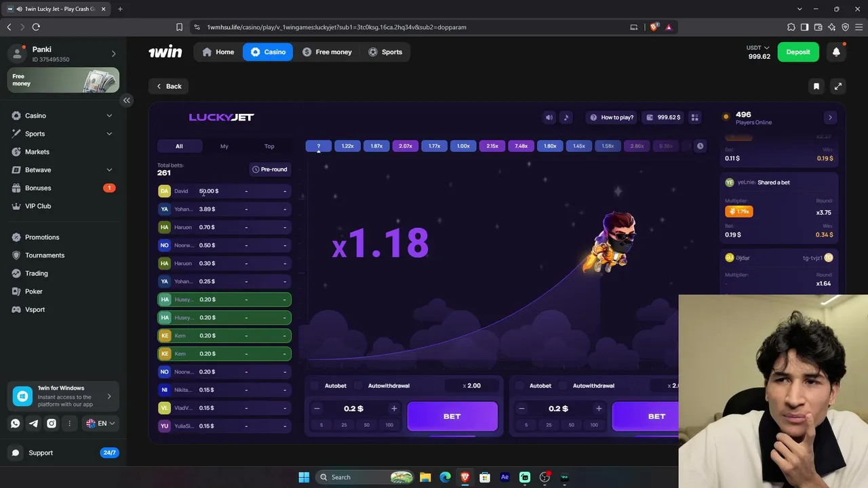Viewport: 868px width, 488px height.
Task: Open the Brave VPN shield icon
Action: 846,27
